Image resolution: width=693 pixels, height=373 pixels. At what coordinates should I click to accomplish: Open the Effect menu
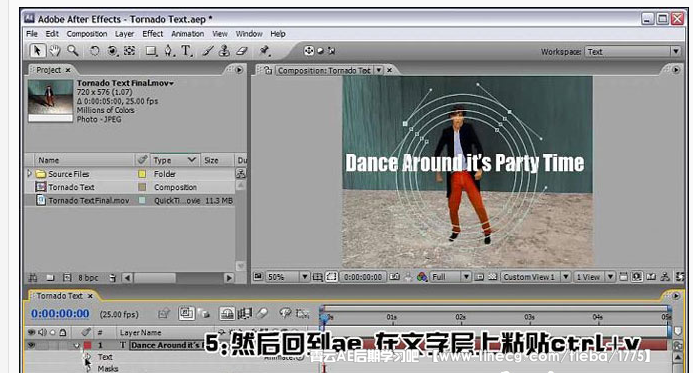point(152,34)
